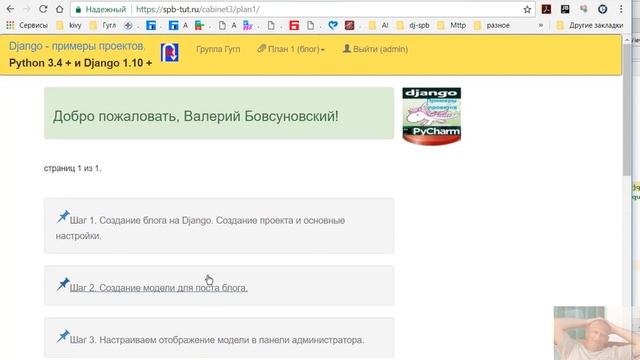Log out via Выйти (admin)
The width and height of the screenshot is (640, 360).
tap(375, 49)
